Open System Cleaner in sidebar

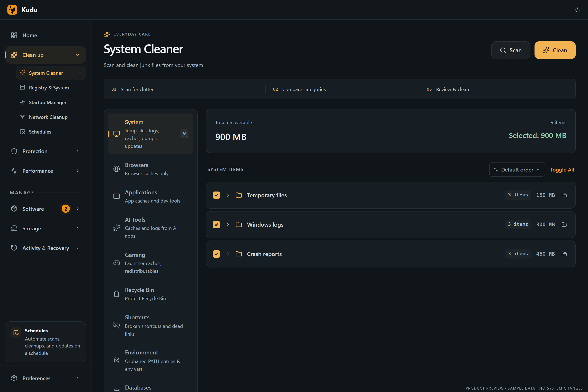point(51,73)
